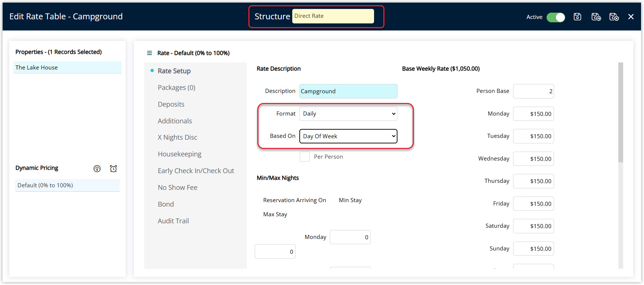Click the vertical scrollbar of rate panel

621,112
